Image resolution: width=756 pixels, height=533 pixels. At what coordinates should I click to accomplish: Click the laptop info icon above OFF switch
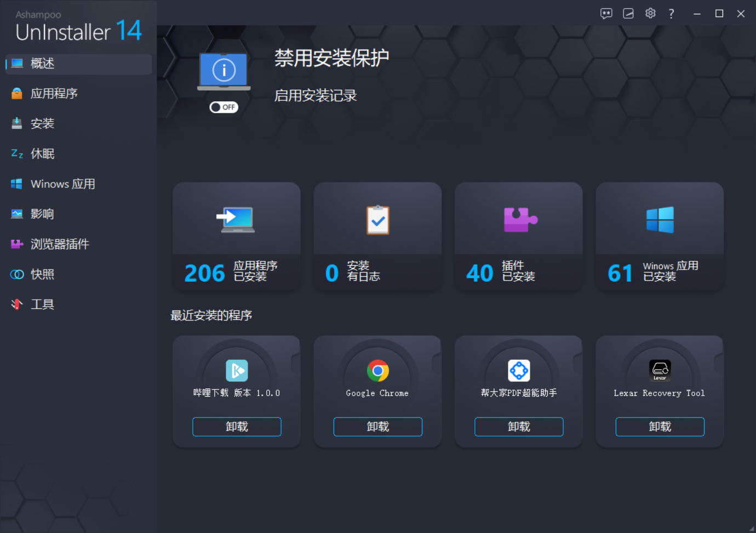(x=224, y=70)
